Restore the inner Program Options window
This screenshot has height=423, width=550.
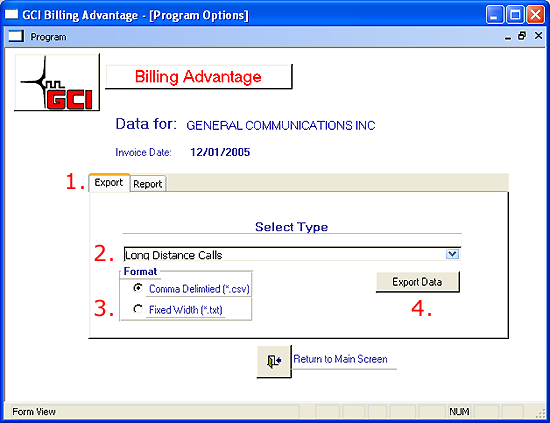click(522, 36)
